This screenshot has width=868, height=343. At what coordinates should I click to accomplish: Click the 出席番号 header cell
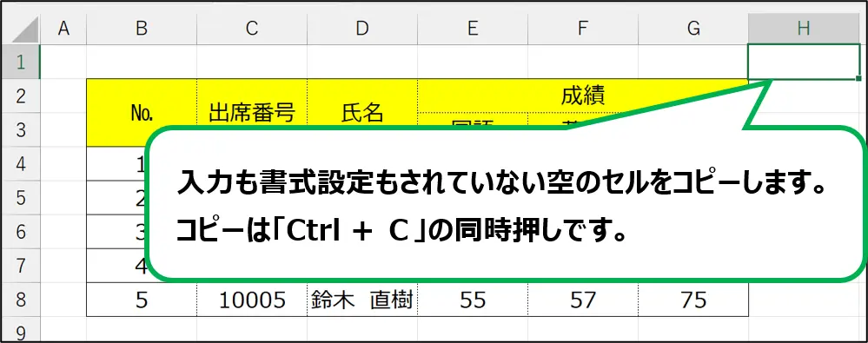252,113
